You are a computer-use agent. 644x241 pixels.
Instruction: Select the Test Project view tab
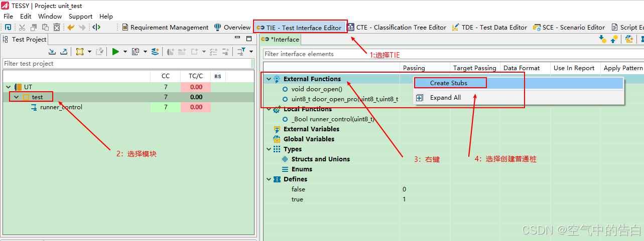point(24,39)
